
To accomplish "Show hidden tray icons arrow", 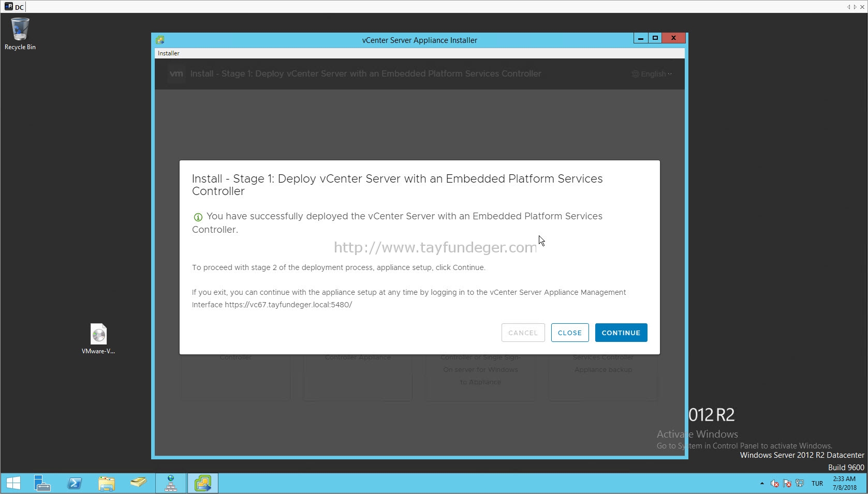I will point(762,484).
